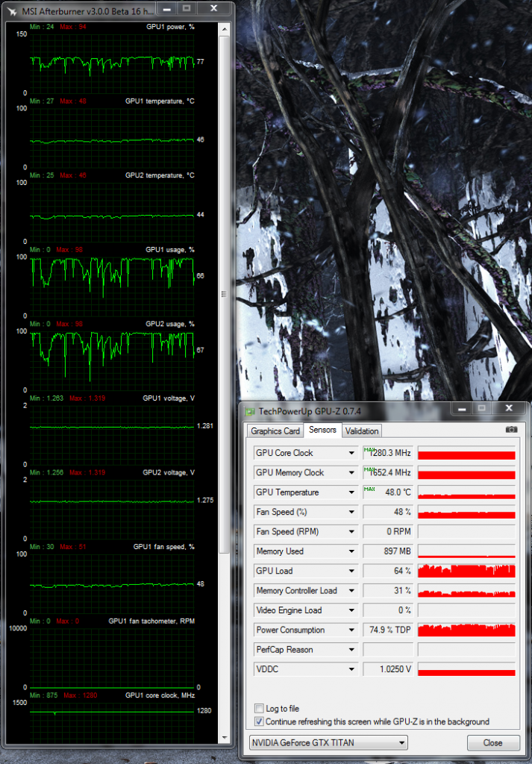
Task: Click the GPU-Z camera screenshot icon
Action: [511, 429]
